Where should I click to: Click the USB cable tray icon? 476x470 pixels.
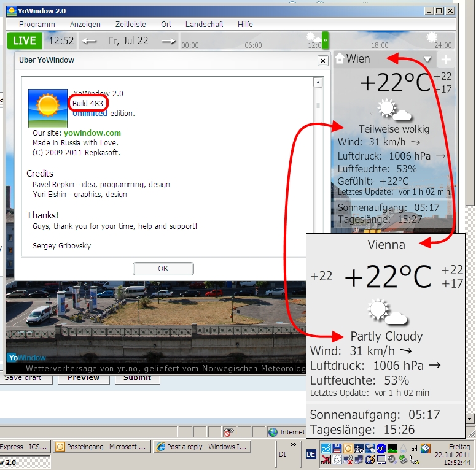coord(415,460)
